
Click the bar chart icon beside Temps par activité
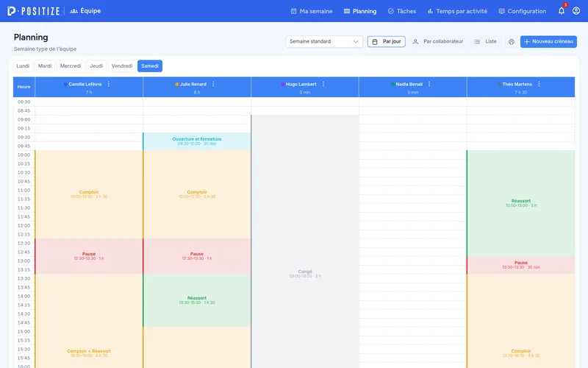430,11
